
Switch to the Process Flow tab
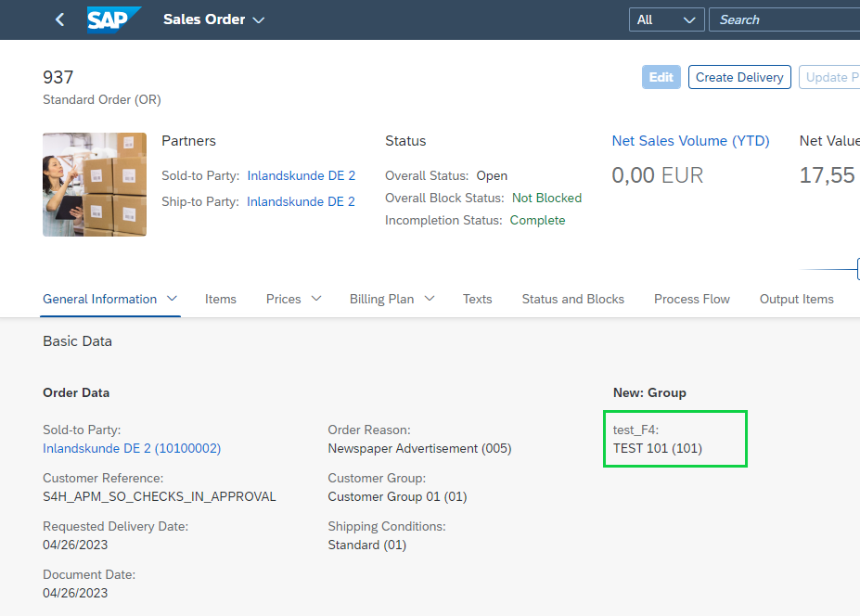(692, 299)
